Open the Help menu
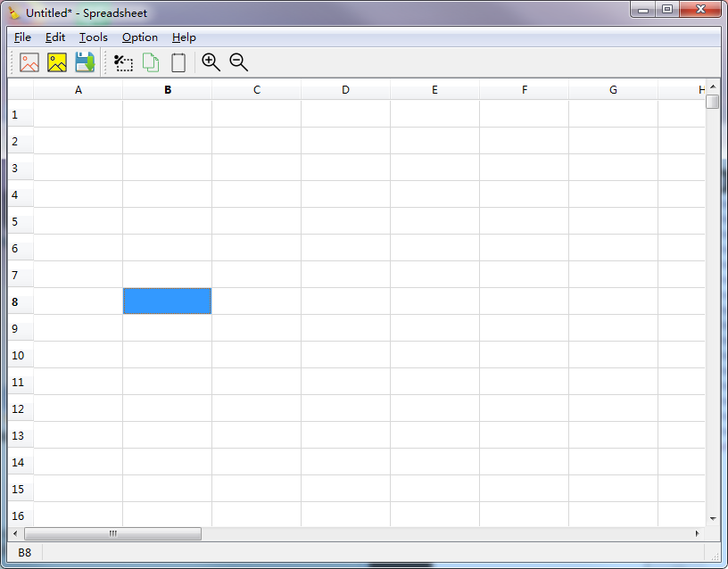The image size is (728, 569). pos(184,37)
